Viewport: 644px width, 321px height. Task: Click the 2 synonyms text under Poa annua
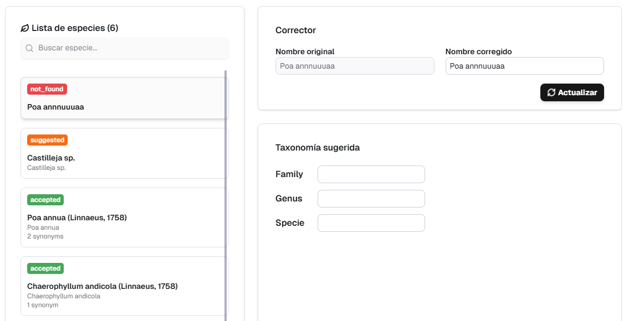pos(45,236)
